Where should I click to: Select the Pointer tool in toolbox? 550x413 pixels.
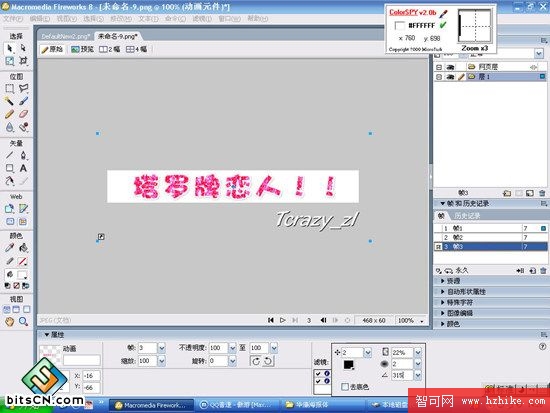pos(9,48)
